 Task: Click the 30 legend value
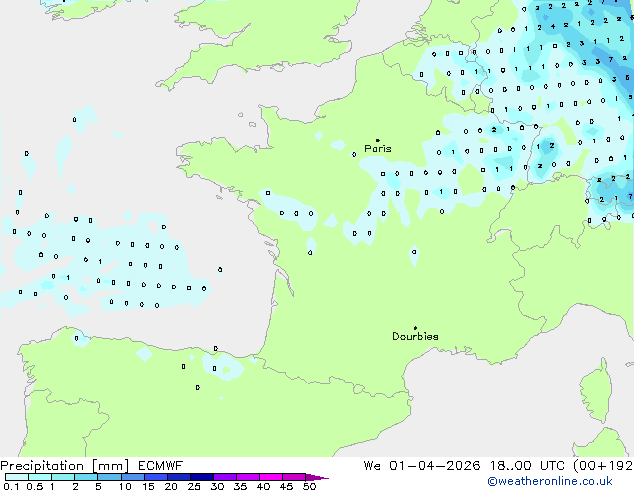point(217,486)
